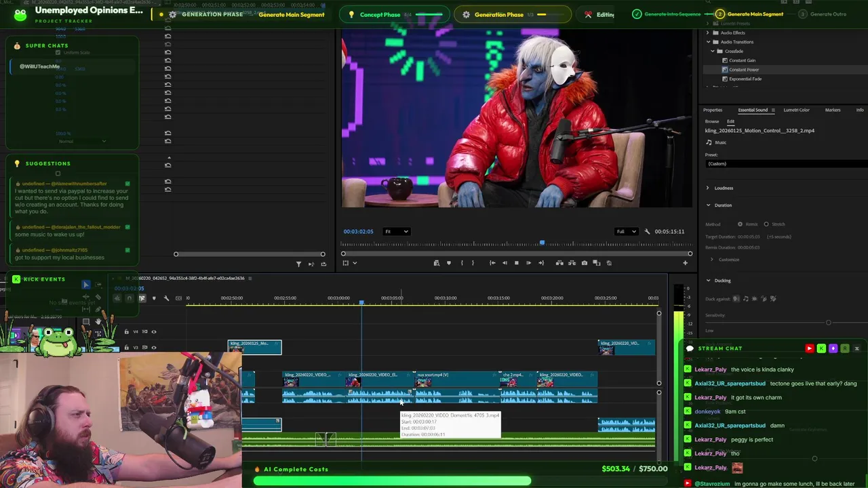Expand the Audio Effects folder
The width and height of the screenshot is (868, 488).
point(708,33)
